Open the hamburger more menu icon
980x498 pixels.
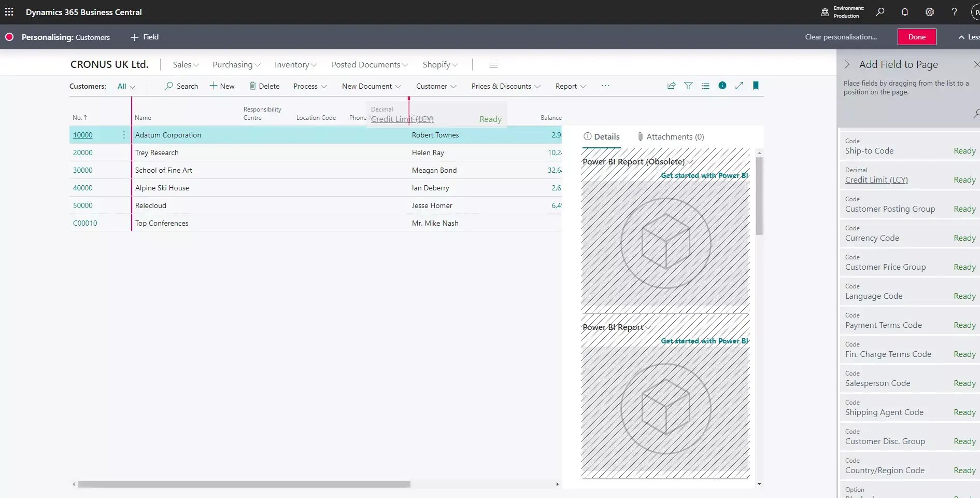pos(493,65)
